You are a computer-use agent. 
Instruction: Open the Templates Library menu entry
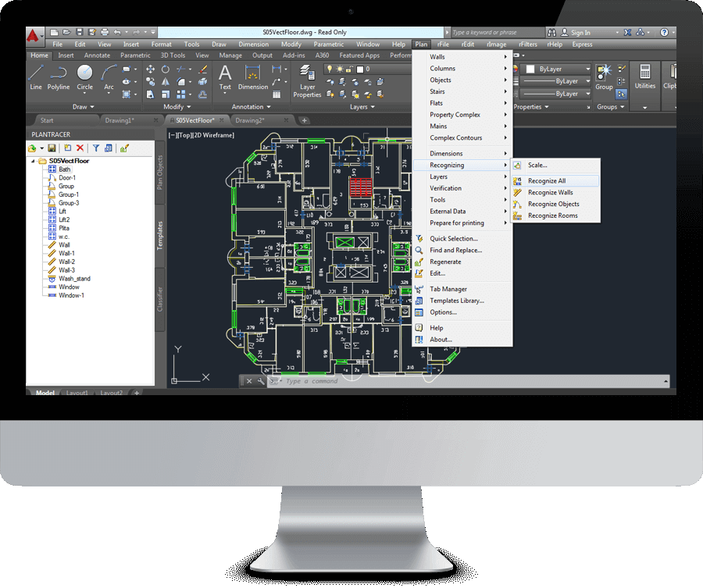pyautogui.click(x=456, y=301)
